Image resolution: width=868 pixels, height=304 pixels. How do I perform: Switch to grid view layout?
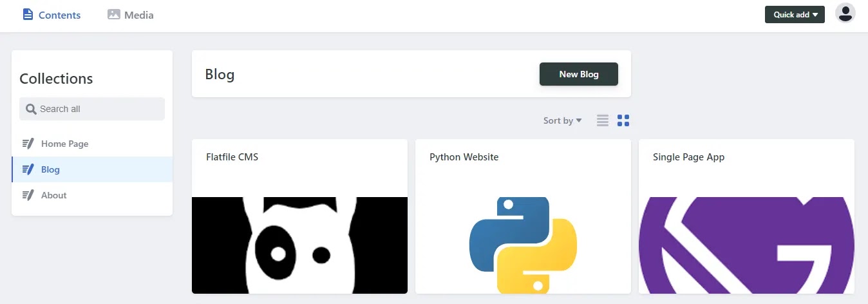tap(623, 120)
